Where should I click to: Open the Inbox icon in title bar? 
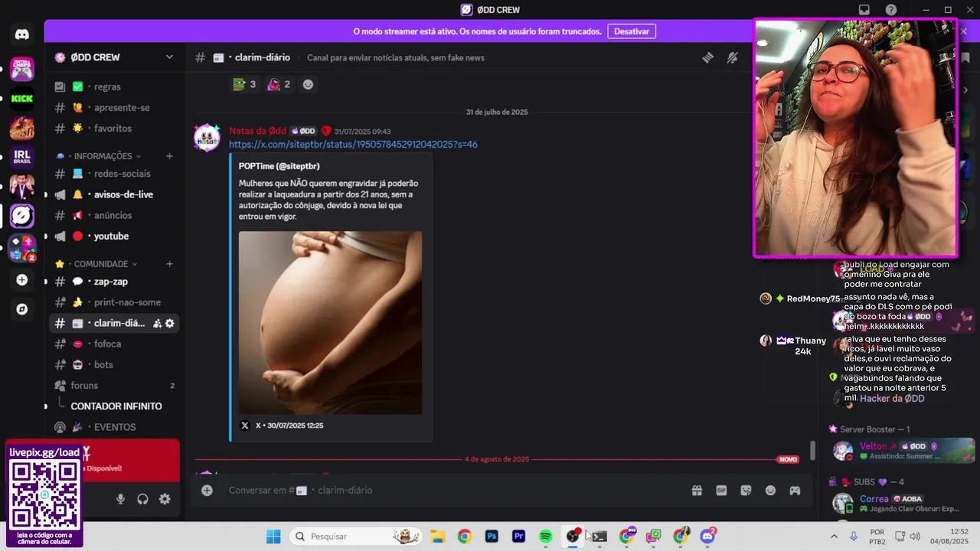864,10
